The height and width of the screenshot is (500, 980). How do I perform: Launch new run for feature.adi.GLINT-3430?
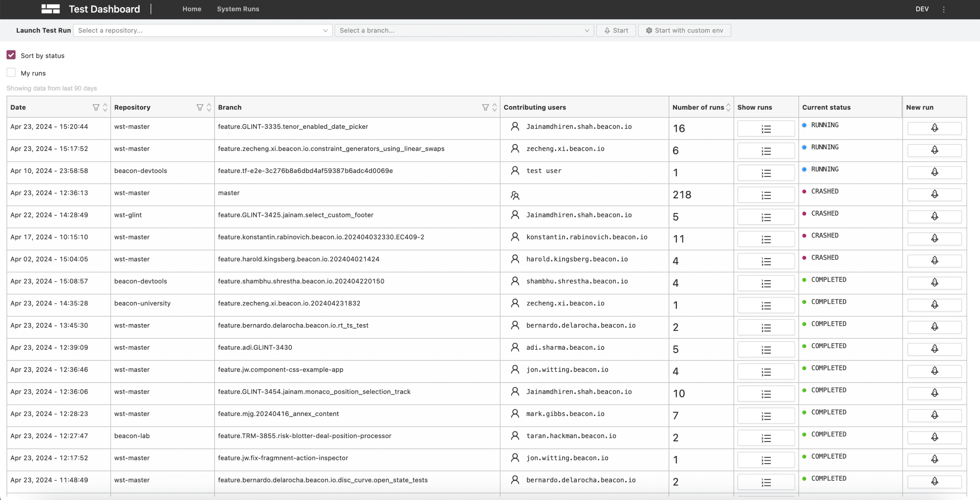934,349
